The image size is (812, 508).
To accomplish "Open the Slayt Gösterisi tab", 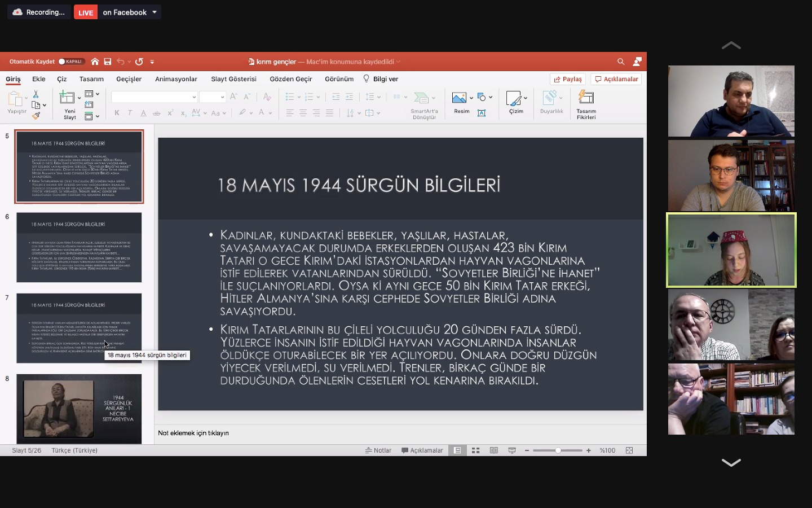I will pos(233,79).
